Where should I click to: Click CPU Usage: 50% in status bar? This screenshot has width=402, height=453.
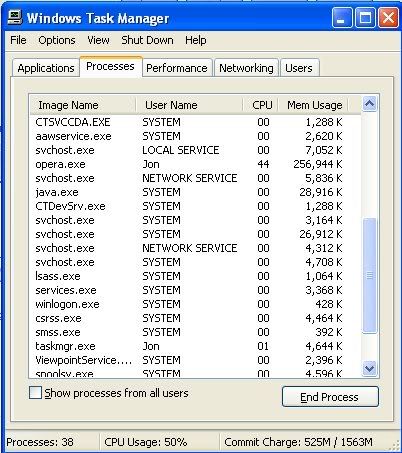(x=146, y=442)
